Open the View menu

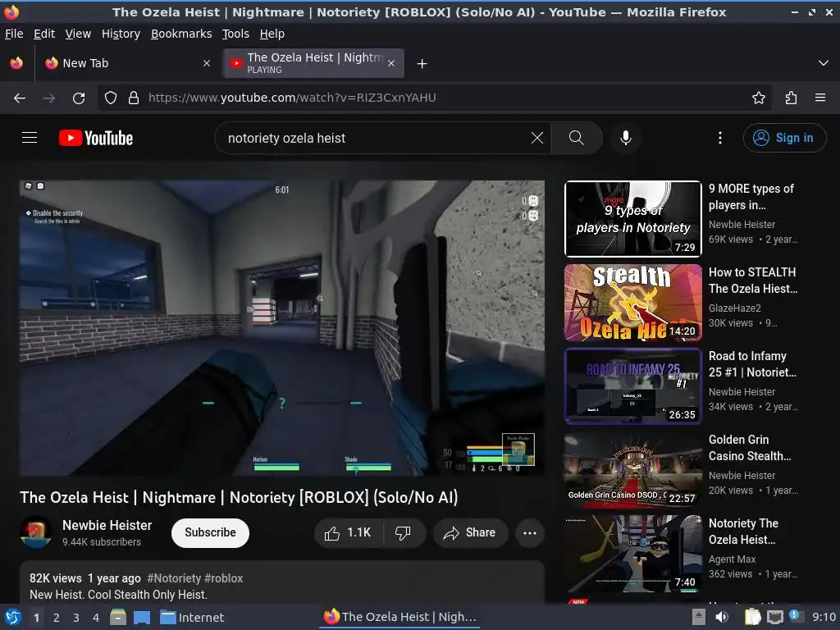pyautogui.click(x=78, y=34)
